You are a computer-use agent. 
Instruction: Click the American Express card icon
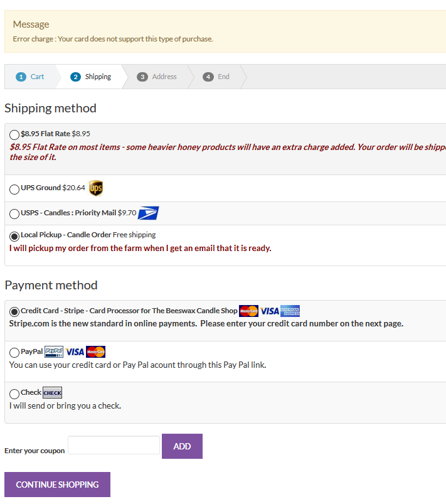(x=290, y=311)
